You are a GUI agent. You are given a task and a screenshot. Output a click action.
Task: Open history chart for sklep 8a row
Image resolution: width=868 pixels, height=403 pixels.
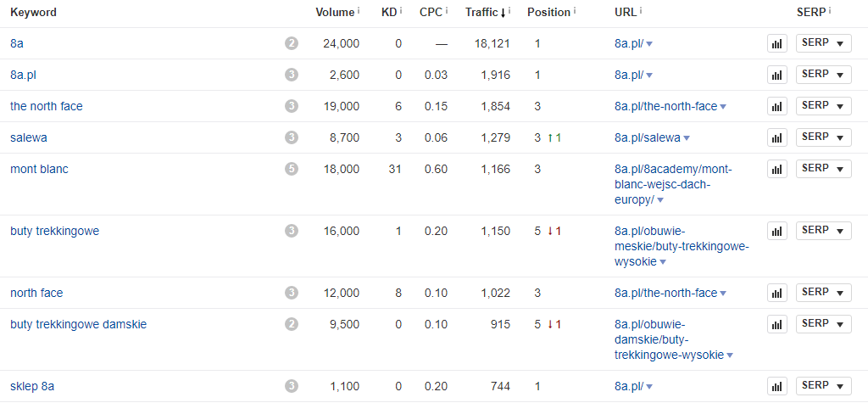click(777, 386)
